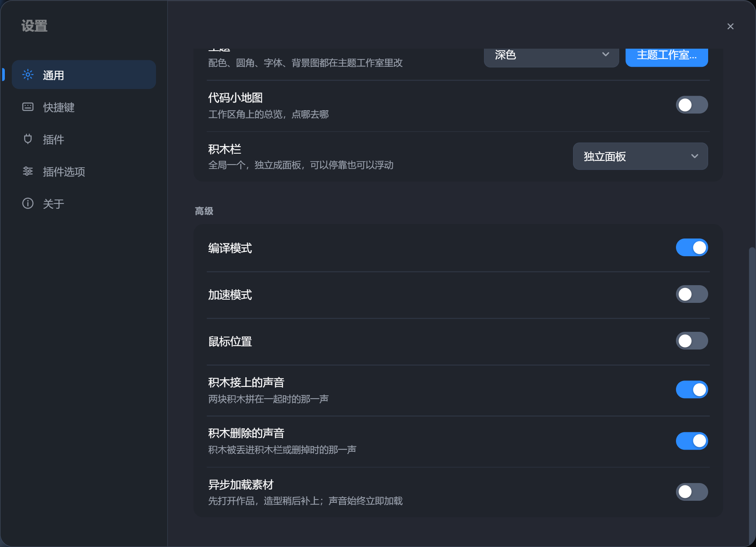Click the 积木栏 setting title
The image size is (756, 547).
[224, 149]
